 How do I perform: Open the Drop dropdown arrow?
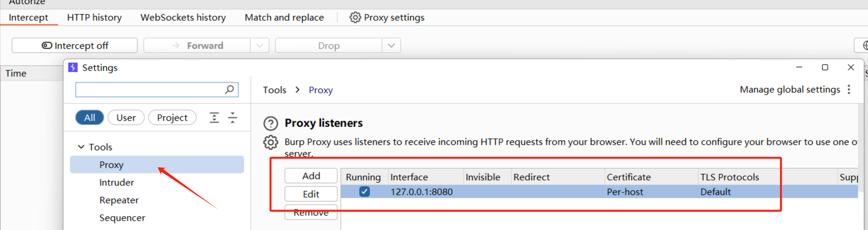[391, 46]
